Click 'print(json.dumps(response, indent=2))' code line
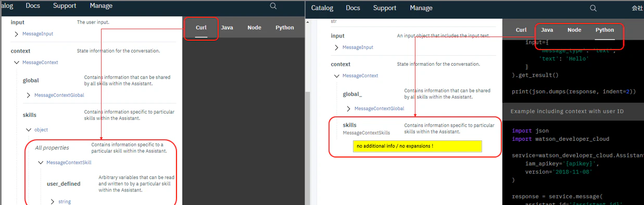Screen dimensions: 644x205 (574, 92)
